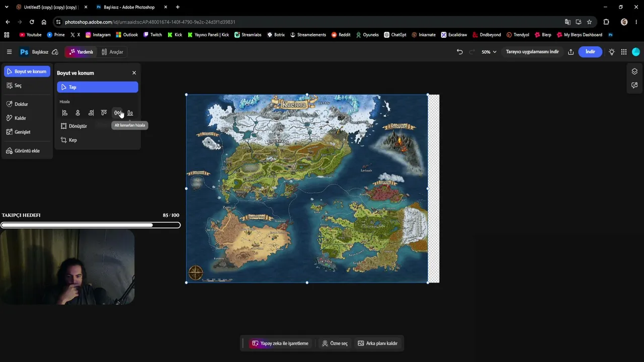The width and height of the screenshot is (644, 362).
Task: Bookmark this page with the star
Action: [x=589, y=22]
